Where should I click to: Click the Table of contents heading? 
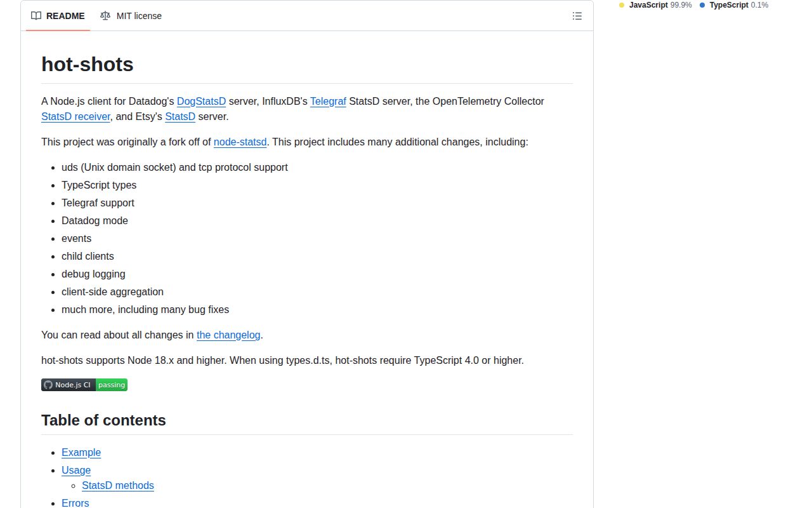(x=103, y=420)
